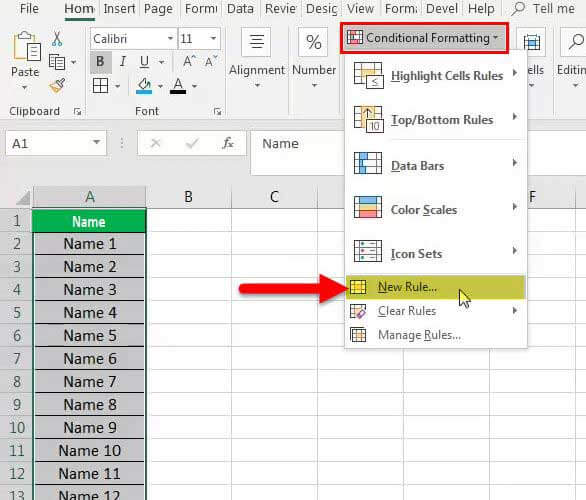Click the Insert Function fx icon
Viewport: 586px width, 500px height.
coord(228,143)
